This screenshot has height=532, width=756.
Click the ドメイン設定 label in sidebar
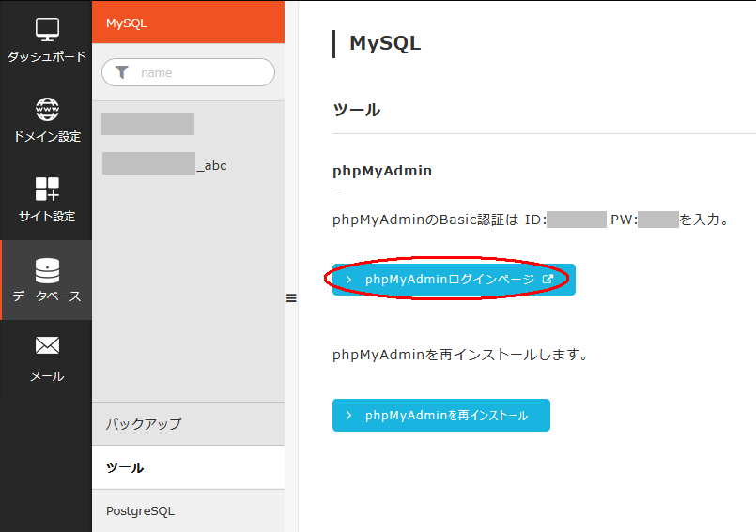[x=47, y=137]
